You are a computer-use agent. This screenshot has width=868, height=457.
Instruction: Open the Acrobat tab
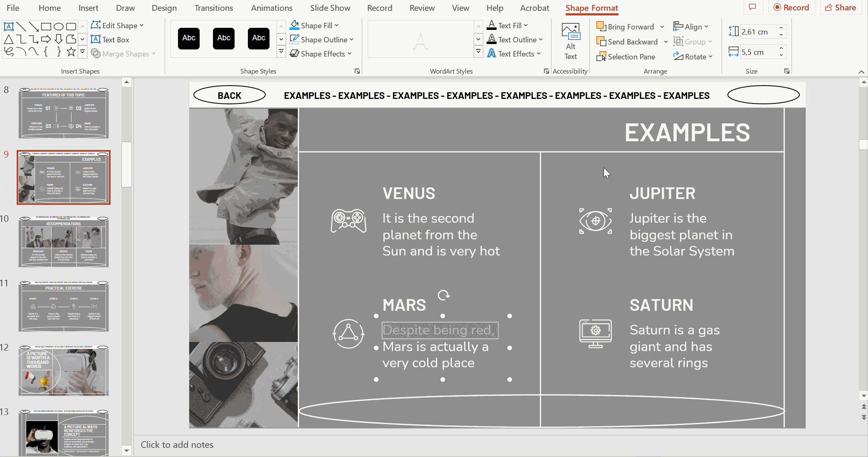[x=534, y=8]
